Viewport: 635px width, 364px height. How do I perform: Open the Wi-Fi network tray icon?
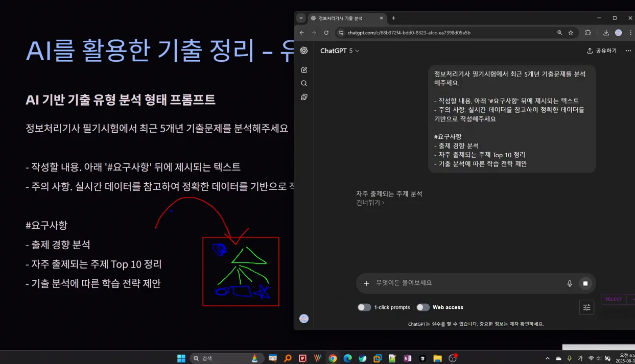pos(591,358)
